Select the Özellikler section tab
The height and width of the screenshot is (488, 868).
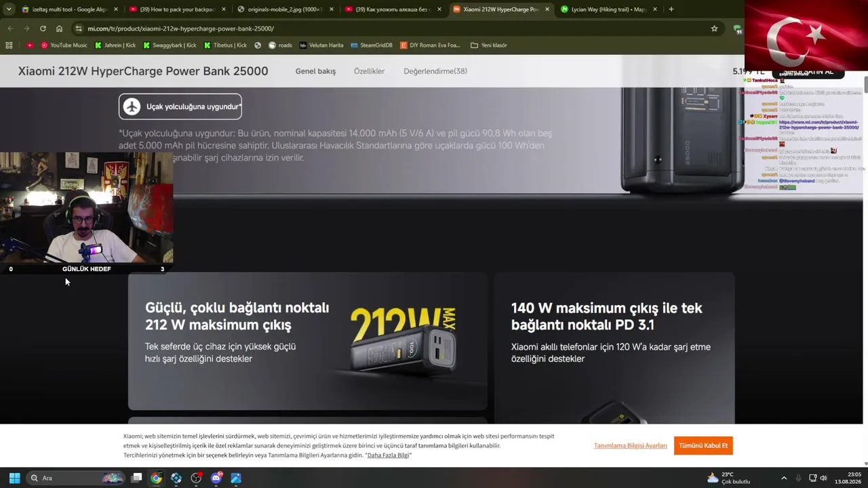point(369,71)
